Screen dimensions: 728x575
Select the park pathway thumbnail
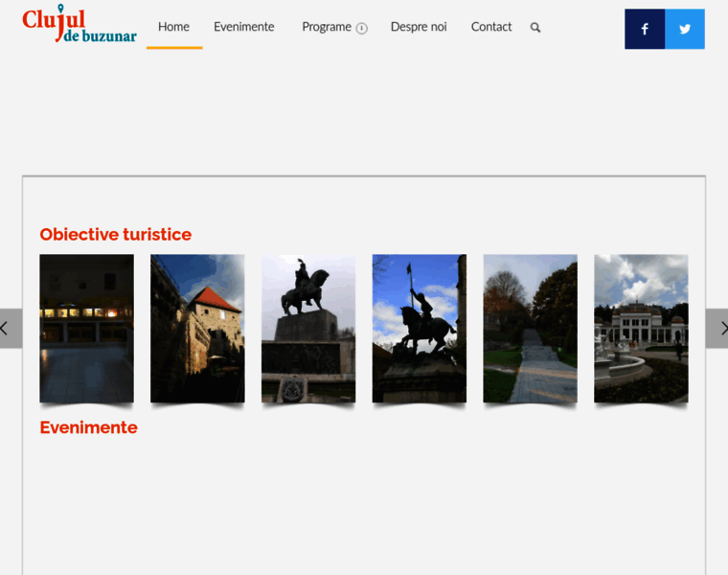(530, 328)
